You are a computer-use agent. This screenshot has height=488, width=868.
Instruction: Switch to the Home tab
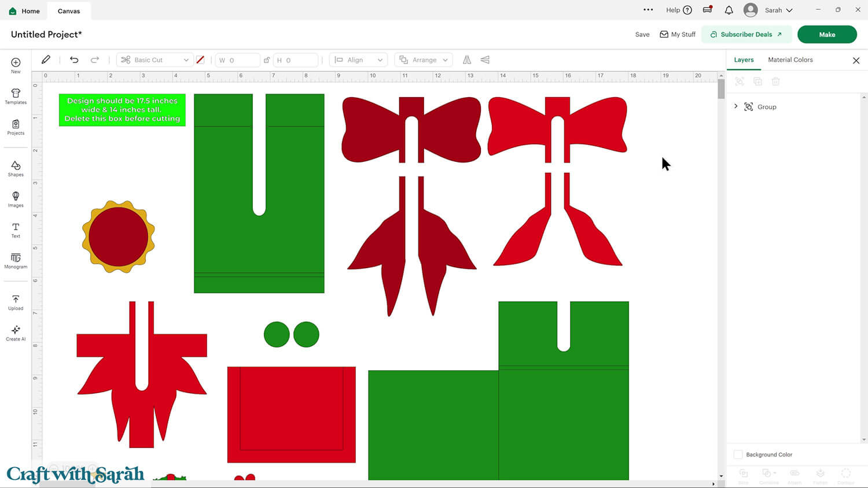(x=24, y=11)
